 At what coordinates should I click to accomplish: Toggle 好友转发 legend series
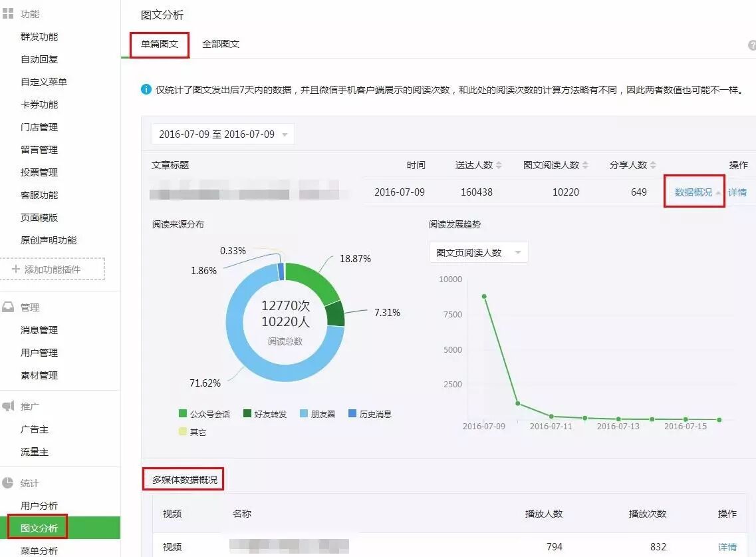click(x=265, y=414)
